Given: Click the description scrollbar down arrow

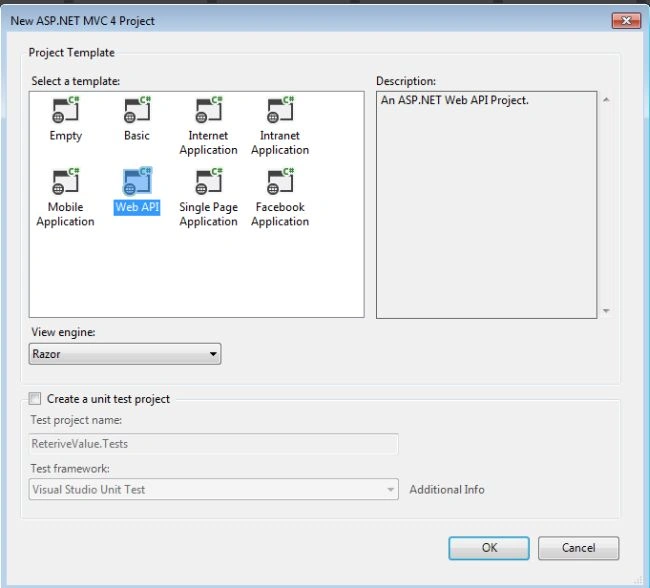Looking at the screenshot, I should tap(606, 311).
